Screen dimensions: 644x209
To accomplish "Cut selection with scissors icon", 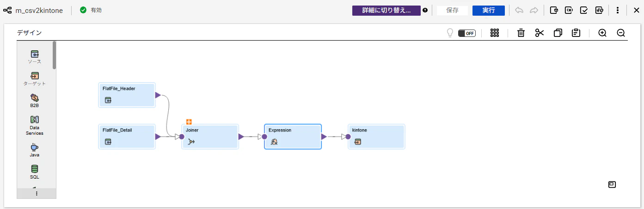I will coord(540,33).
